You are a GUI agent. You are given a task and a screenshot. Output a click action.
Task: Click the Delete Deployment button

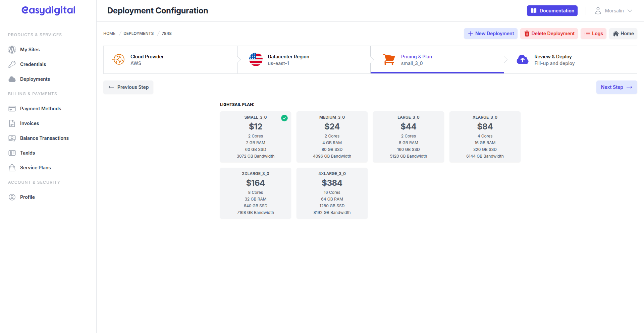(x=549, y=34)
